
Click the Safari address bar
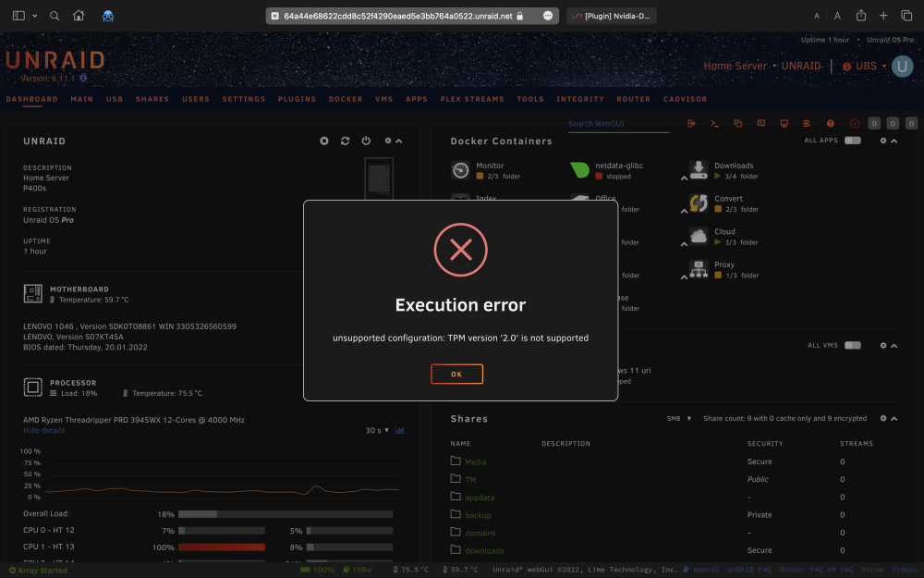click(x=412, y=16)
